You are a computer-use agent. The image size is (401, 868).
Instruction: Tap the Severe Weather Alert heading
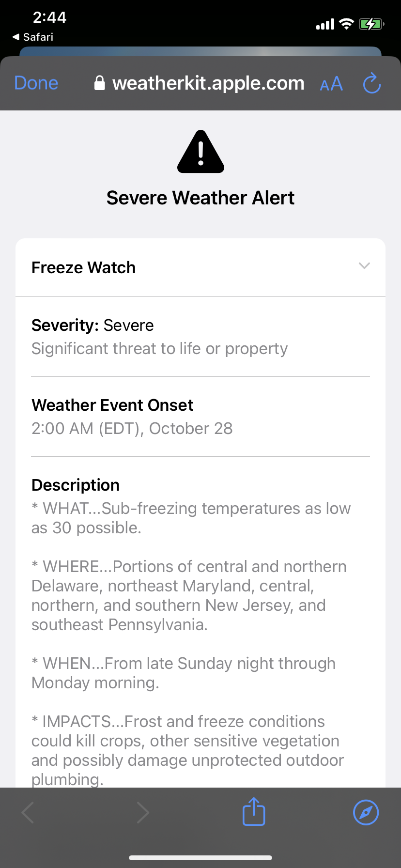tap(200, 198)
